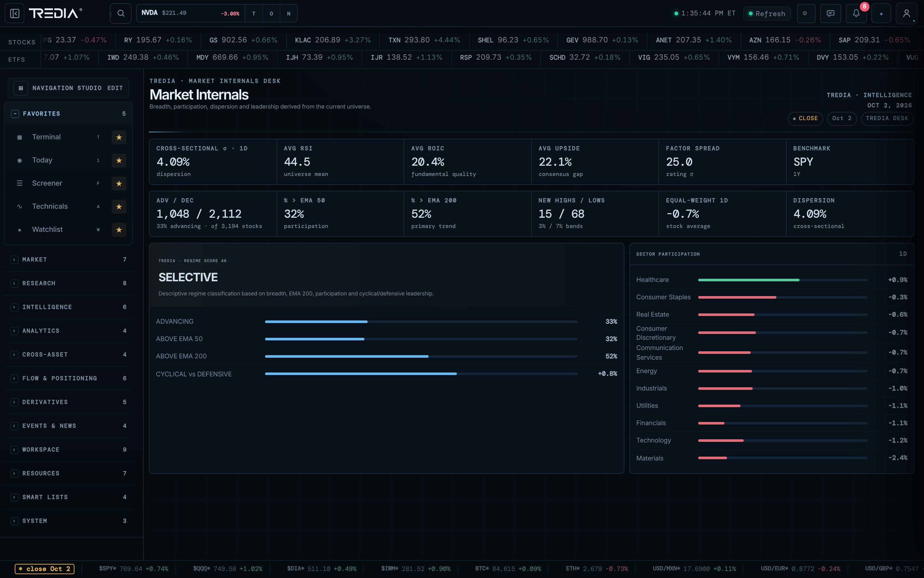This screenshot has height=578, width=924.
Task: Unfavorite Watchlist with its star
Action: click(x=119, y=230)
